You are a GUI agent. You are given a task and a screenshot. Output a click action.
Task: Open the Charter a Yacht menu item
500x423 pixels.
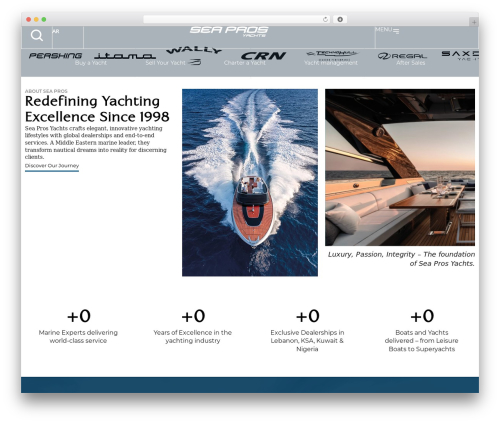click(245, 63)
